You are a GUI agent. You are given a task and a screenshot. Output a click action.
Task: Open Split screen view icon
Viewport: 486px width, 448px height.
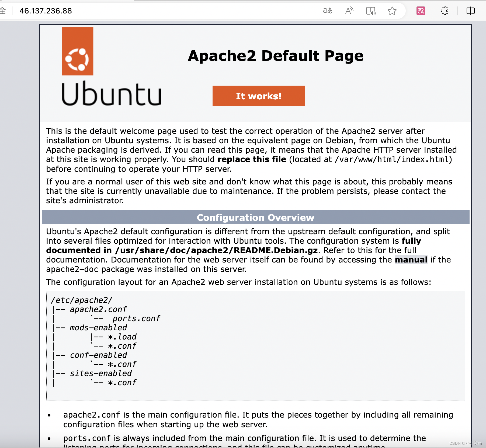click(x=471, y=11)
